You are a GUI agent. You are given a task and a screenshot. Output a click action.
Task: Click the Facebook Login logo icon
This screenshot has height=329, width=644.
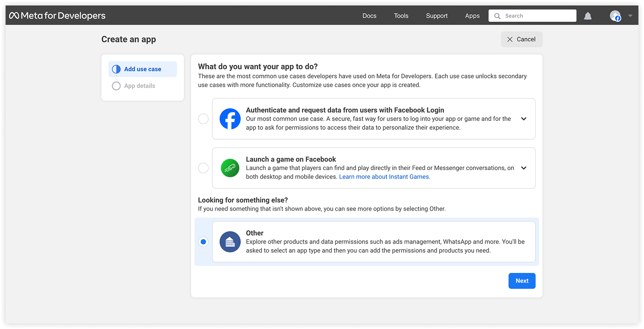click(x=230, y=119)
